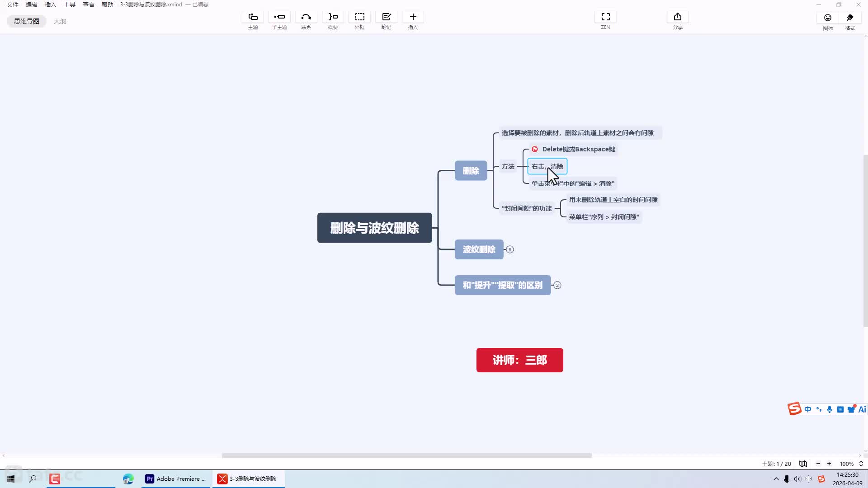The height and width of the screenshot is (488, 868).
Task: Click the zoom in plus button
Action: pos(829,464)
